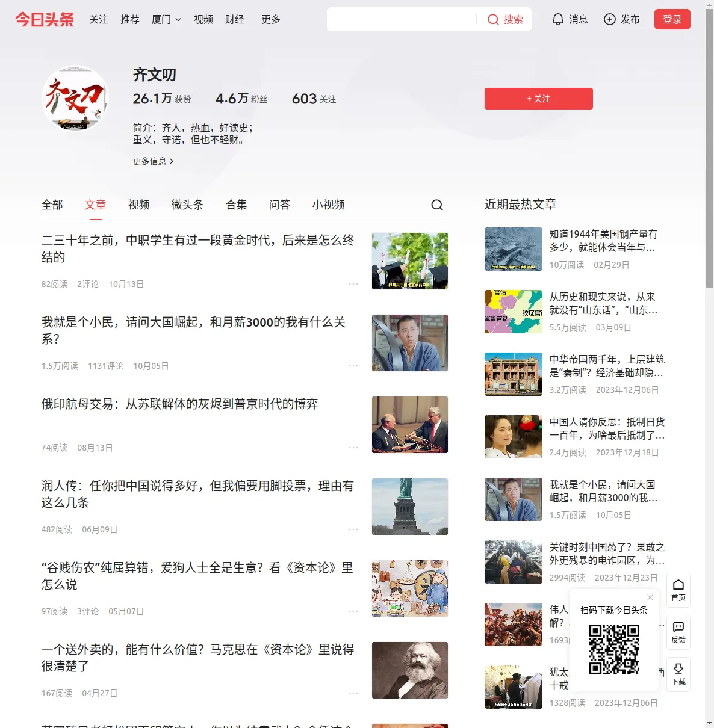Open more options for 俄印航母交易 article
The image size is (714, 728).
353,448
